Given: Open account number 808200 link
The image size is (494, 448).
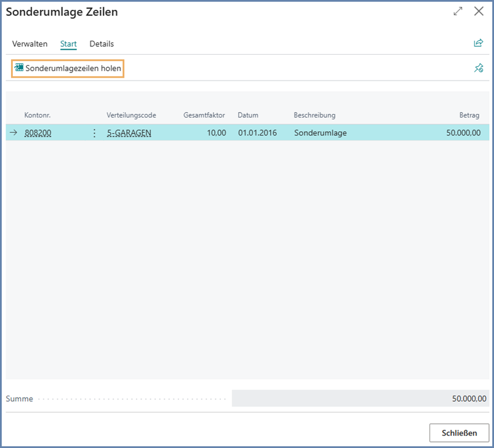Looking at the screenshot, I should pyautogui.click(x=38, y=133).
